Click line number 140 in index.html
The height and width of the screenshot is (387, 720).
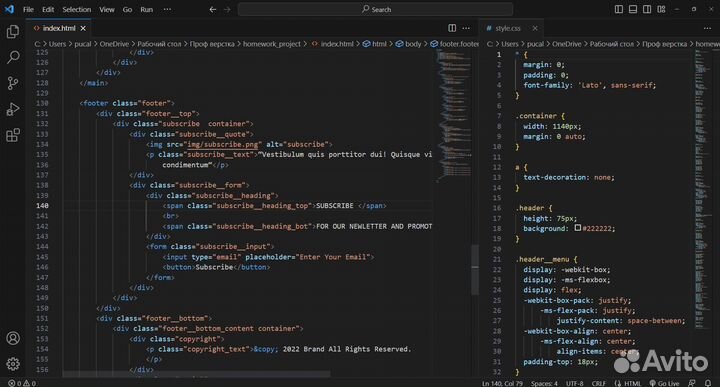(42, 206)
